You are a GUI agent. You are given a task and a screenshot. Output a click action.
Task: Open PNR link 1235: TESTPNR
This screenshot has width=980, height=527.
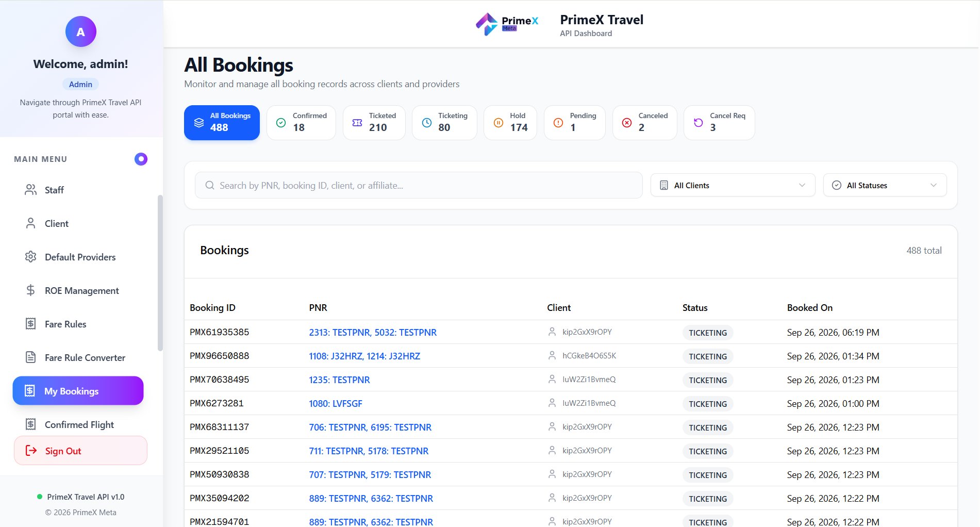(339, 380)
